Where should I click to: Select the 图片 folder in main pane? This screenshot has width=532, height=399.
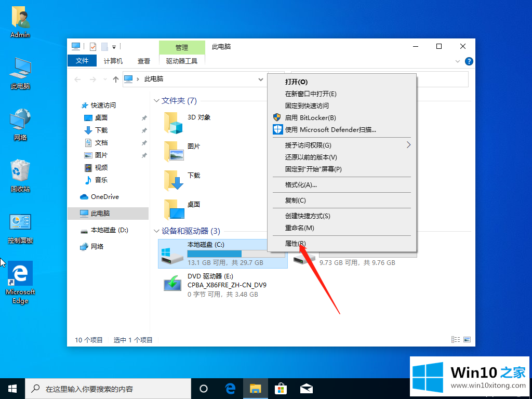(182, 151)
